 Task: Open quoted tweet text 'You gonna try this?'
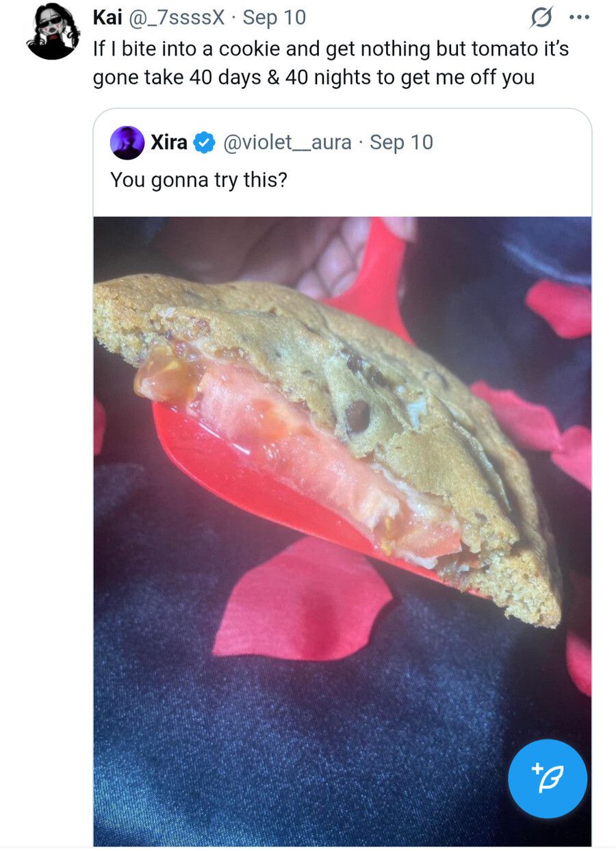click(x=198, y=180)
